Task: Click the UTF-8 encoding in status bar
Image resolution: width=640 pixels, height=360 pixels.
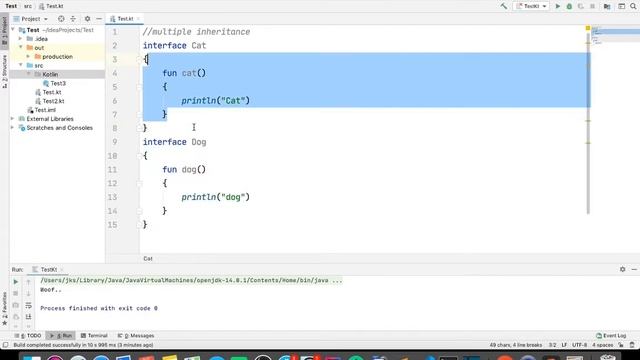Action: 579,345
